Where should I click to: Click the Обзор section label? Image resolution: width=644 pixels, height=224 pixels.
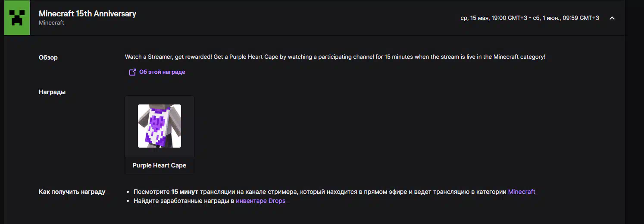pyautogui.click(x=48, y=57)
